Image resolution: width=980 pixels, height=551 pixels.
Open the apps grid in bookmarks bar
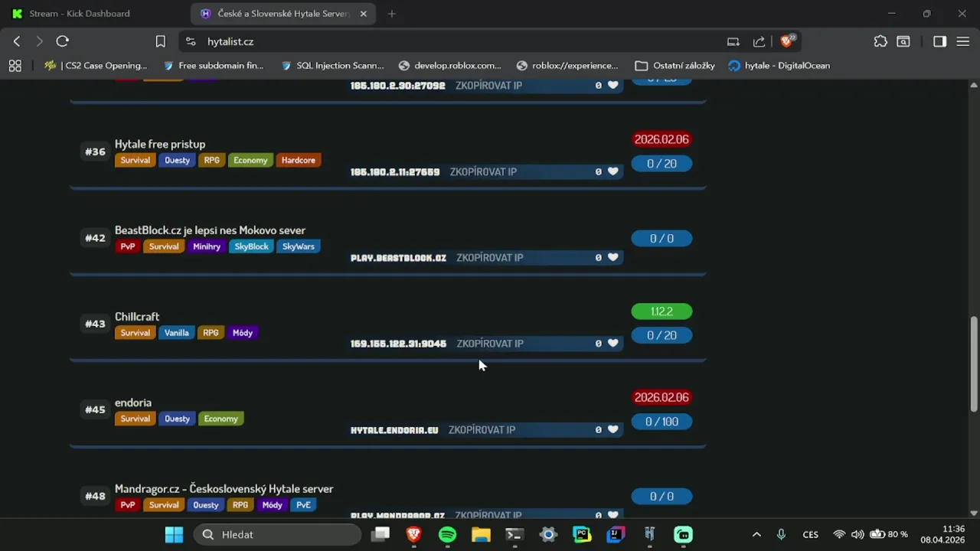coord(15,66)
